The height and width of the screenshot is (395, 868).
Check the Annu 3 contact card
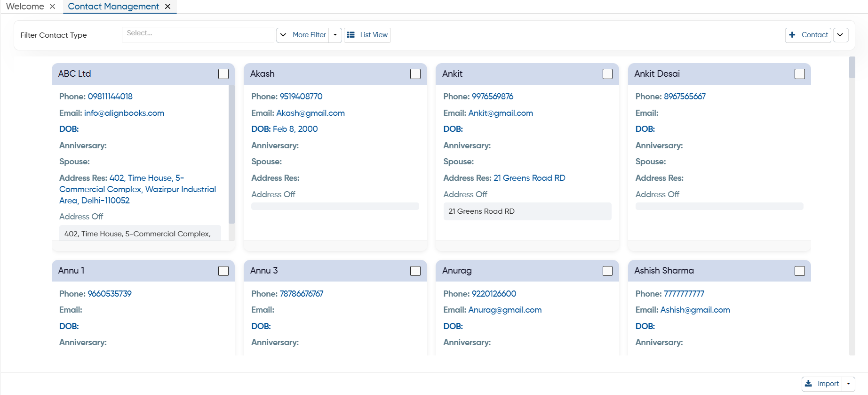point(415,271)
